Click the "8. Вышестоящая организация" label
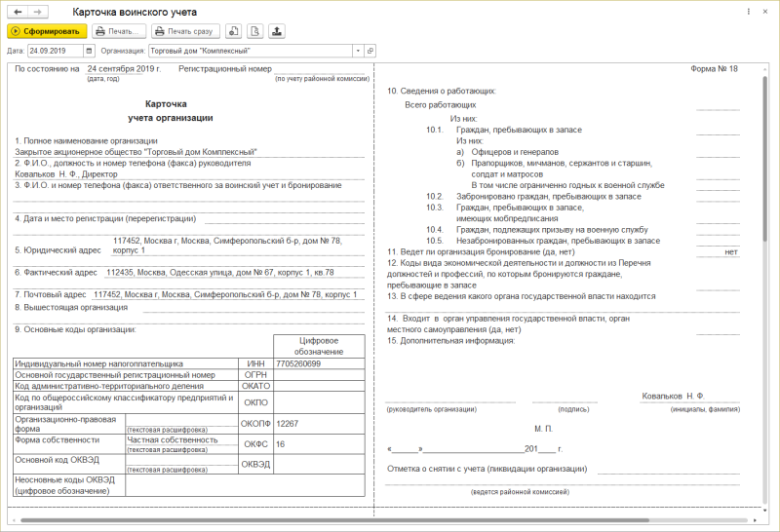This screenshot has width=780, height=532. click(x=70, y=307)
